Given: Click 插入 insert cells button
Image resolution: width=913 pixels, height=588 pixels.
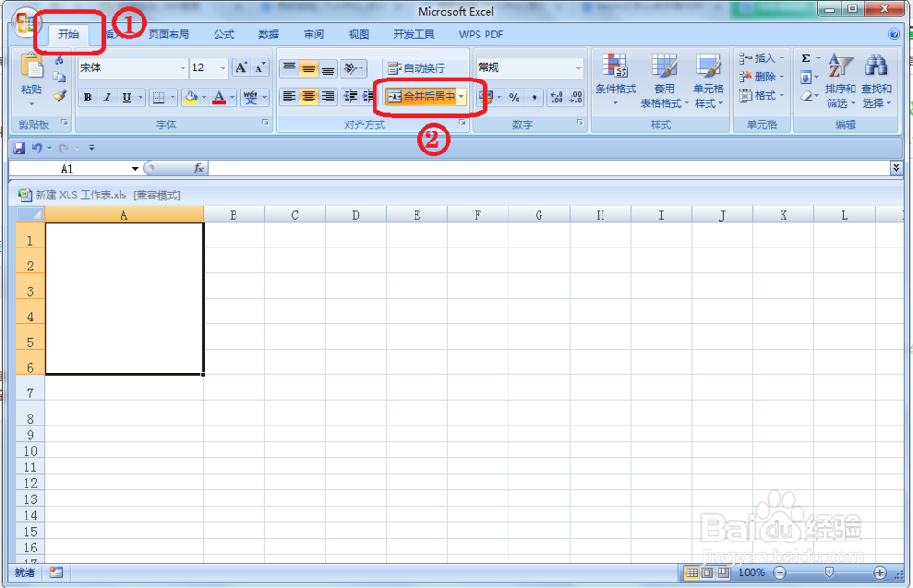Looking at the screenshot, I should pos(761,58).
